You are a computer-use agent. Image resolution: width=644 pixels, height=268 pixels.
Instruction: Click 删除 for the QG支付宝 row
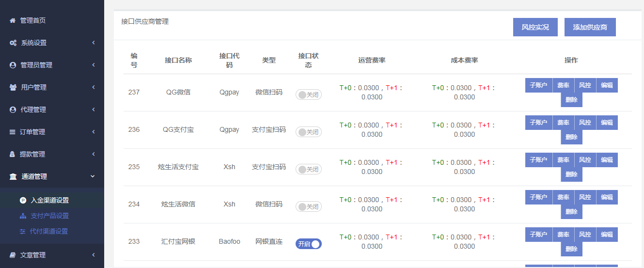point(571,137)
